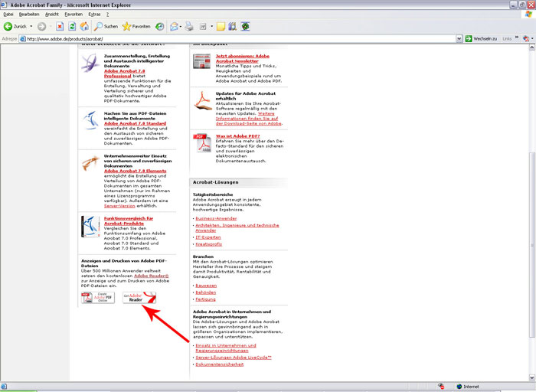Refresh the page via toolbar icon
Screen dimensions: 536x392
(72, 26)
